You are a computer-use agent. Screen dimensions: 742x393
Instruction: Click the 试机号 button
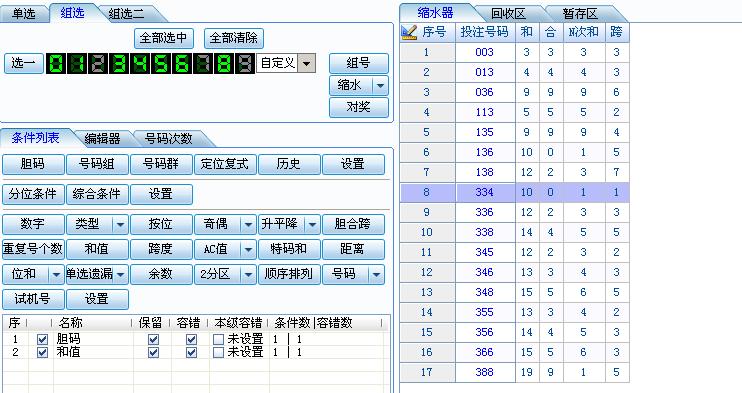[x=33, y=299]
